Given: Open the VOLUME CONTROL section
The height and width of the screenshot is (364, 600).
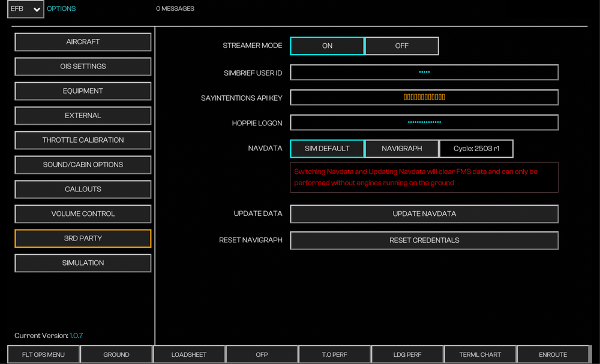Looking at the screenshot, I should click(83, 214).
